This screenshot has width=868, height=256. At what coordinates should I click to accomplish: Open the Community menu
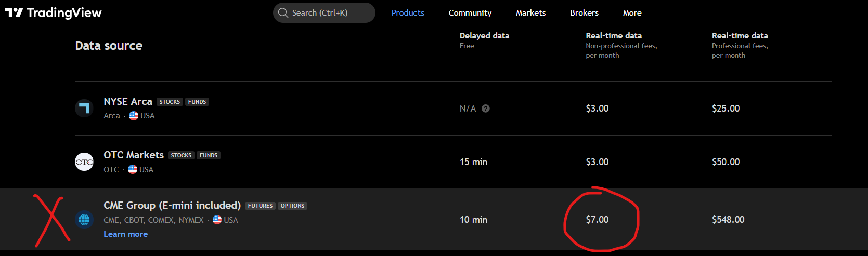[470, 12]
